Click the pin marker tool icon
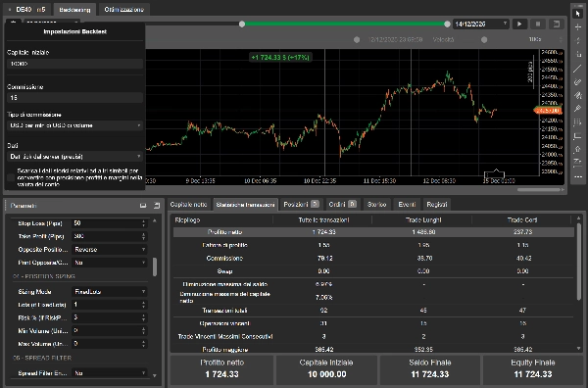 (x=577, y=109)
